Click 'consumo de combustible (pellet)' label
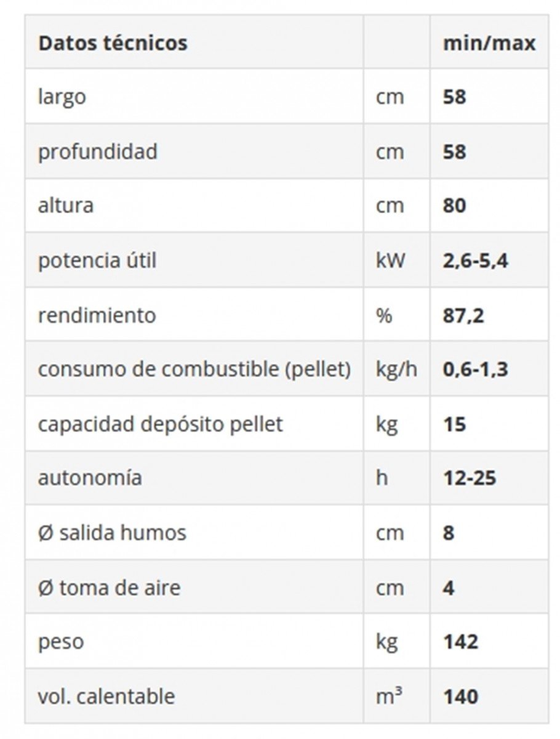Screen dimensions: 560x739 tap(194, 369)
